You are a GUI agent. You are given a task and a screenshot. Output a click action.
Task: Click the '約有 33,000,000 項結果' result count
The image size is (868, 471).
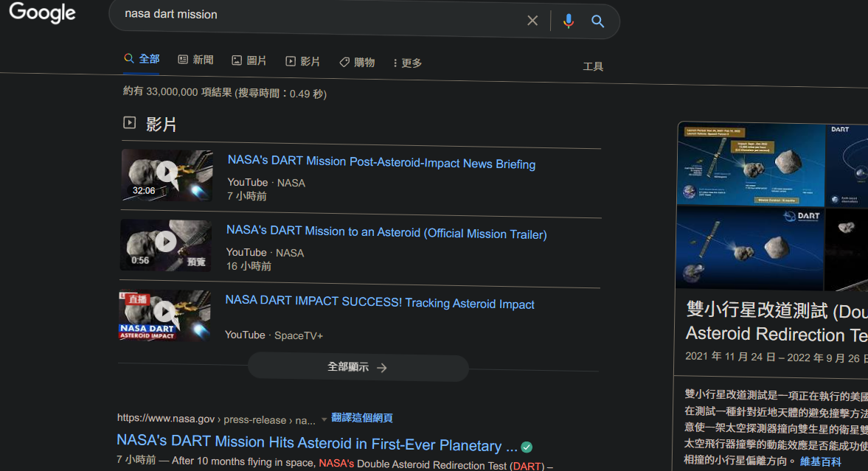coord(225,92)
